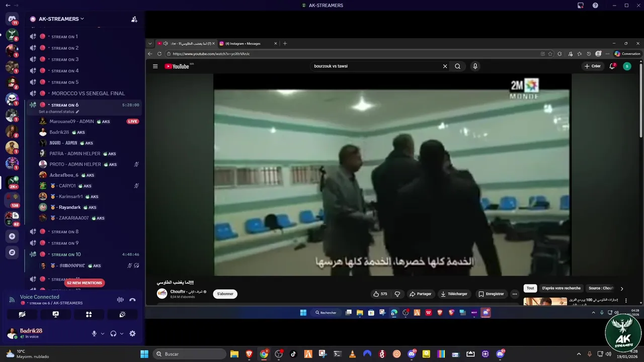The width and height of the screenshot is (644, 362).
Task: Click Voice Connected status text
Action: (x=39, y=297)
